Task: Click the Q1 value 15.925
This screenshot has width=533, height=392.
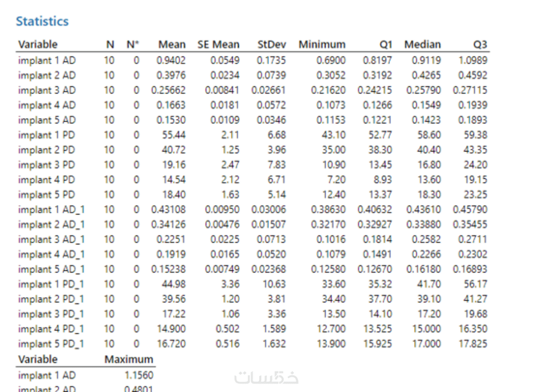Action: coord(378,345)
